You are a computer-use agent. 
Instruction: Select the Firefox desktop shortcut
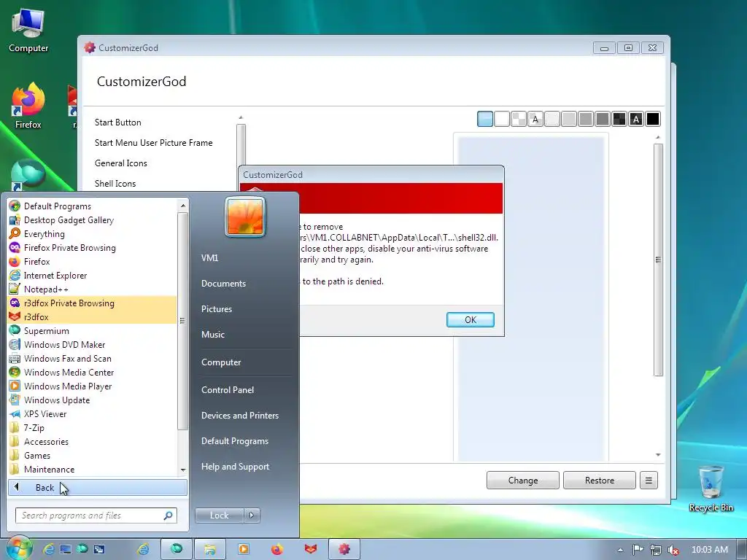click(x=28, y=106)
